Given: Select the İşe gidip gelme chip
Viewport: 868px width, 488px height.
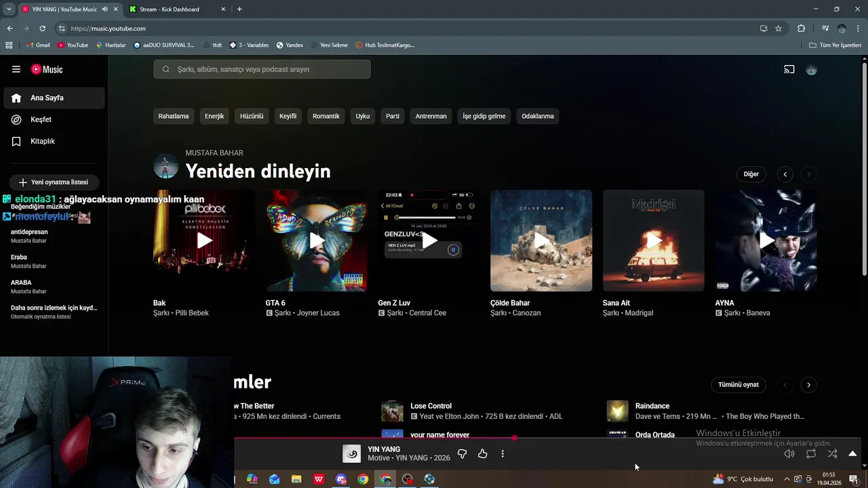Looking at the screenshot, I should click(484, 116).
